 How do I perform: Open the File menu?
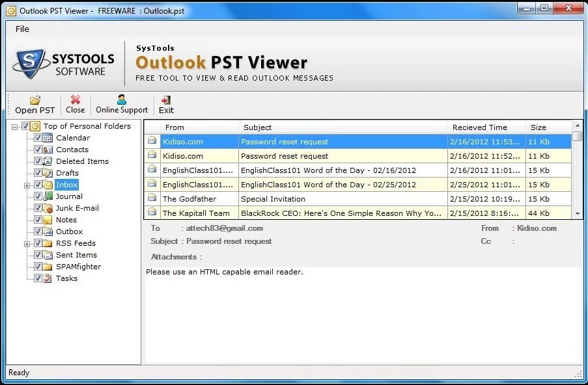click(x=22, y=29)
